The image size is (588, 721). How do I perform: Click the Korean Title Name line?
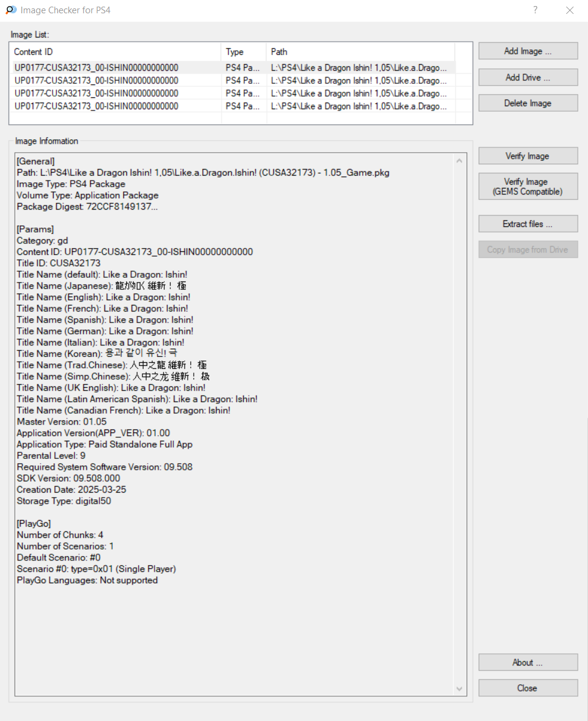97,354
